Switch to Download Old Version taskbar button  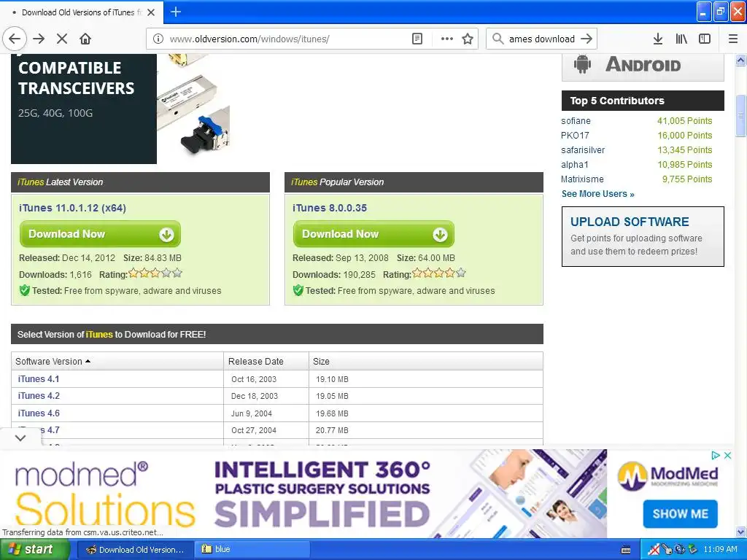point(135,550)
